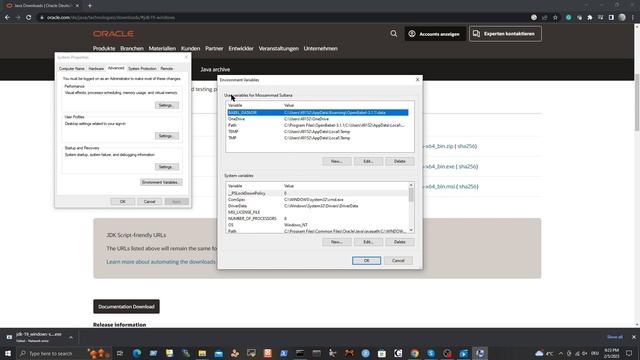Click the x64_bin.zip sha256 link
This screenshot has height=360, width=640.
pos(467,146)
